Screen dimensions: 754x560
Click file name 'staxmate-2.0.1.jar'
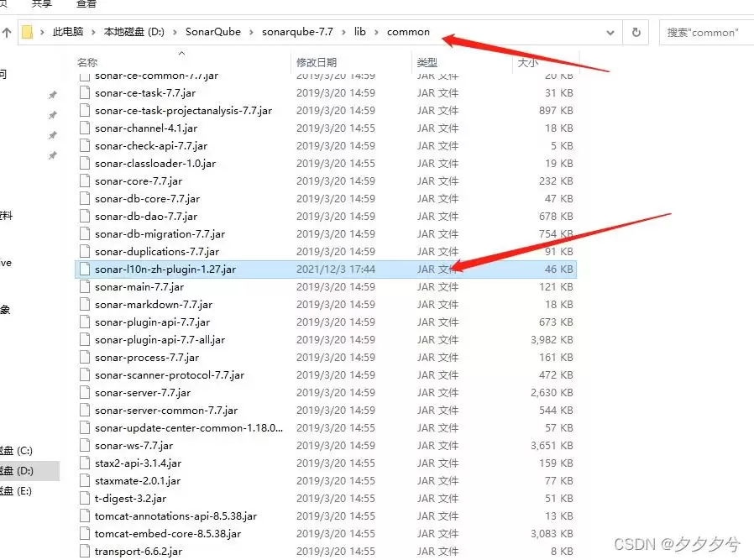click(138, 481)
